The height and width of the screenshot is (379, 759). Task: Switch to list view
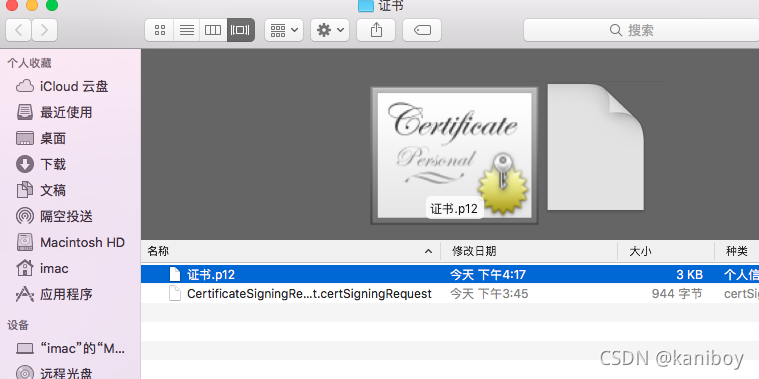[187, 30]
